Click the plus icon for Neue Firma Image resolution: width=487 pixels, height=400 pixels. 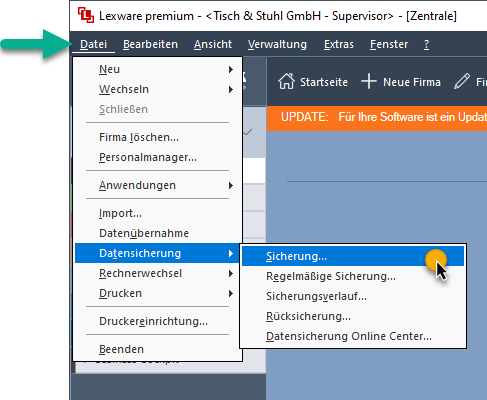(369, 82)
